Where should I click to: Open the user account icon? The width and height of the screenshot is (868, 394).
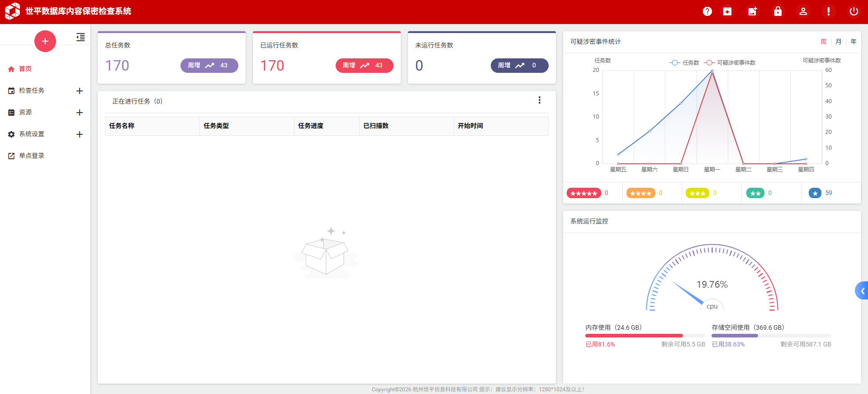[x=803, y=11]
